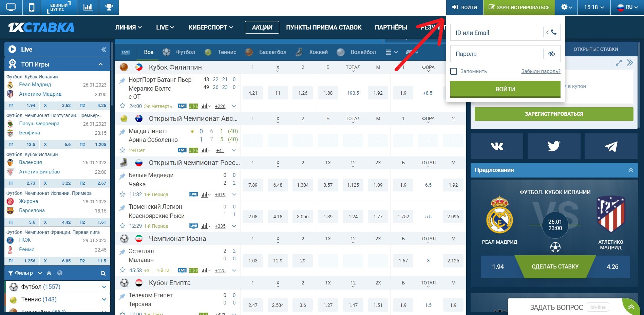
Task: Expand markets for Тюменский Легион match
Action: (x=234, y=226)
